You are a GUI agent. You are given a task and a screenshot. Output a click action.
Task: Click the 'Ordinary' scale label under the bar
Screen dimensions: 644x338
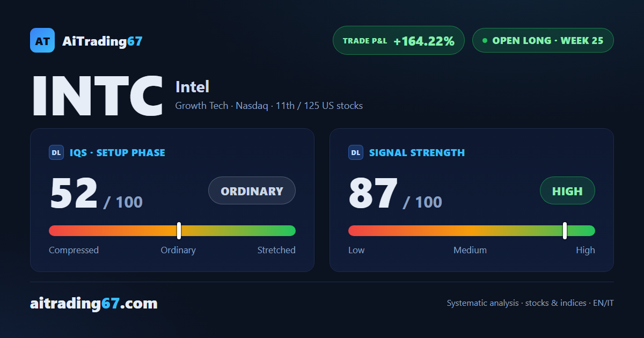coord(178,250)
